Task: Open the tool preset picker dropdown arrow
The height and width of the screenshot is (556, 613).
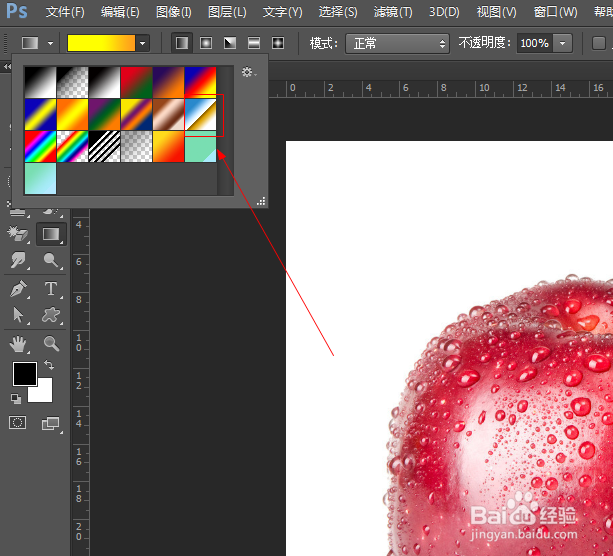Action: (x=50, y=43)
